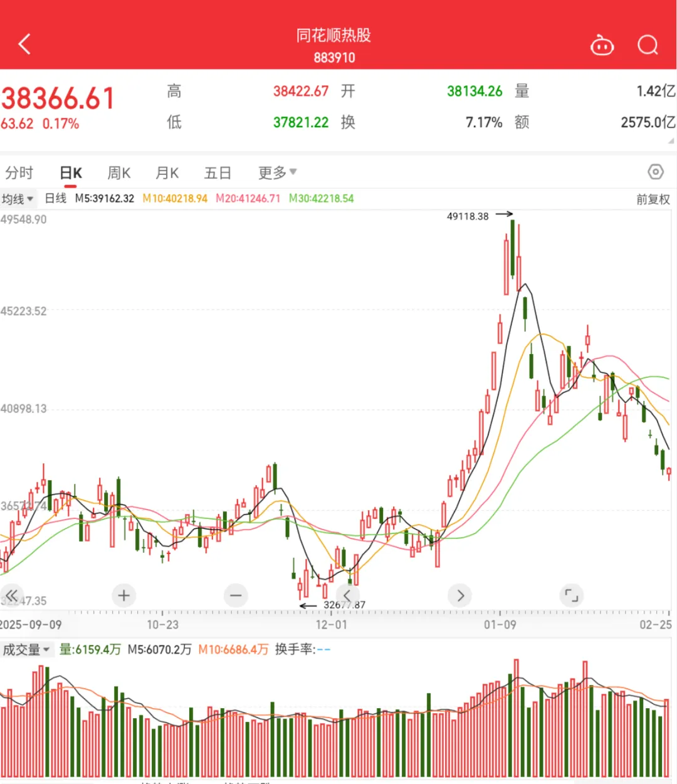Screen dimensions: 677x784
Task: Select the 日K tab
Action: [x=71, y=173]
